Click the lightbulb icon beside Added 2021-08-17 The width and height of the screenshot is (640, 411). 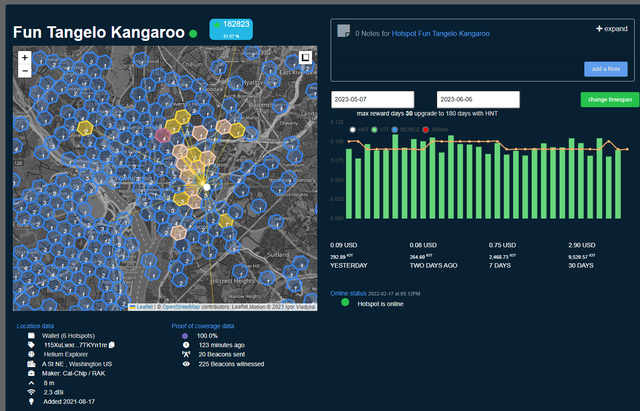pos(31,402)
